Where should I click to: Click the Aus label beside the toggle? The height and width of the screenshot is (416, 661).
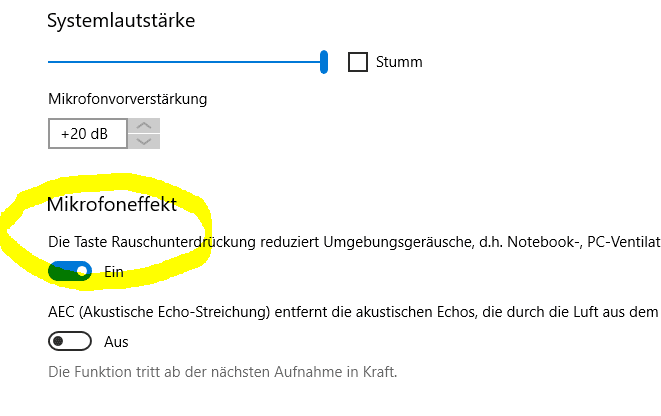click(116, 342)
